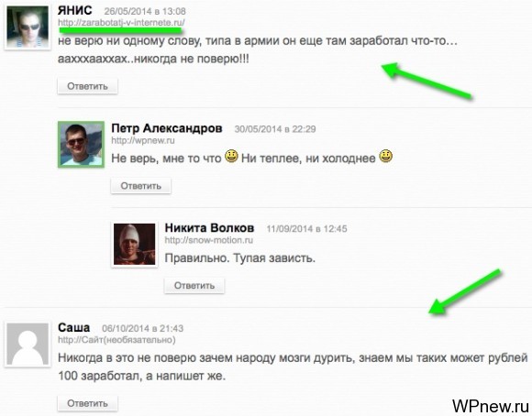Click the 11/09/2014 в 12:45 timestamp
The height and width of the screenshot is (416, 532).
click(x=306, y=228)
